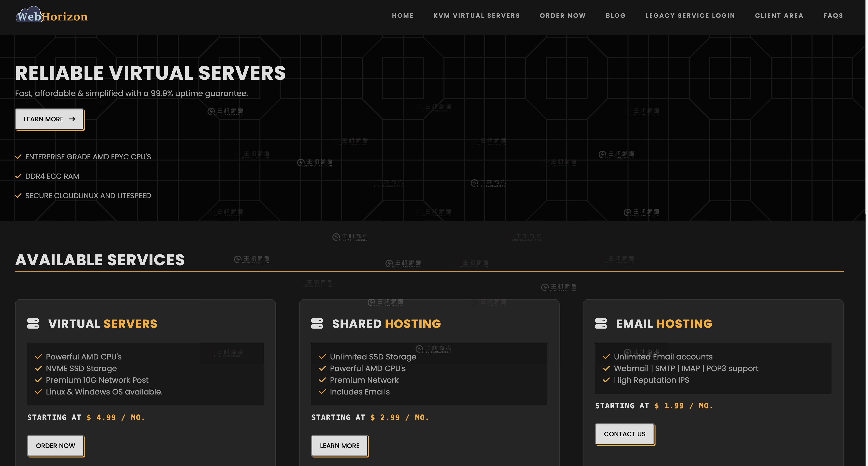Open the Home menu item
The width and height of the screenshot is (868, 466).
(402, 16)
